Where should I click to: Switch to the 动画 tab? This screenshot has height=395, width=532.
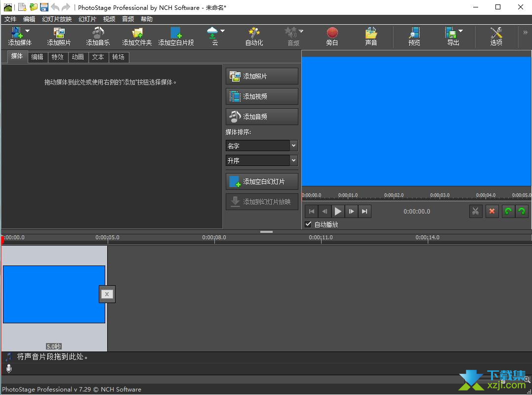point(78,57)
